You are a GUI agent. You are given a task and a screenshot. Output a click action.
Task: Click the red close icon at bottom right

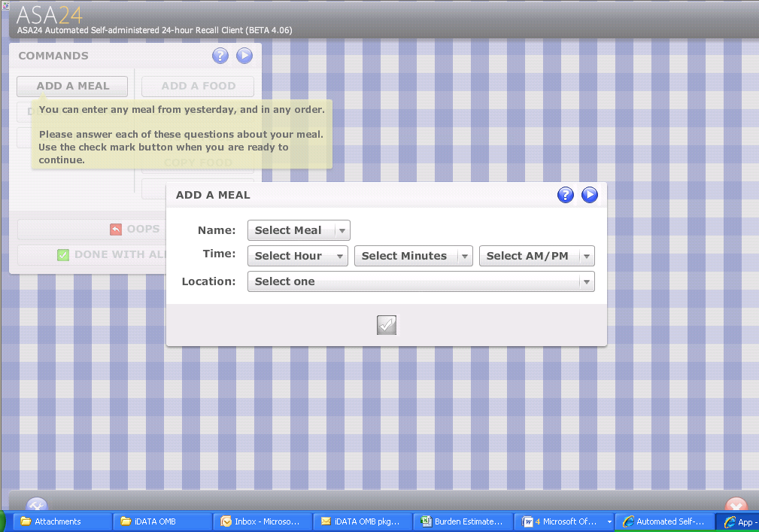pos(736,506)
